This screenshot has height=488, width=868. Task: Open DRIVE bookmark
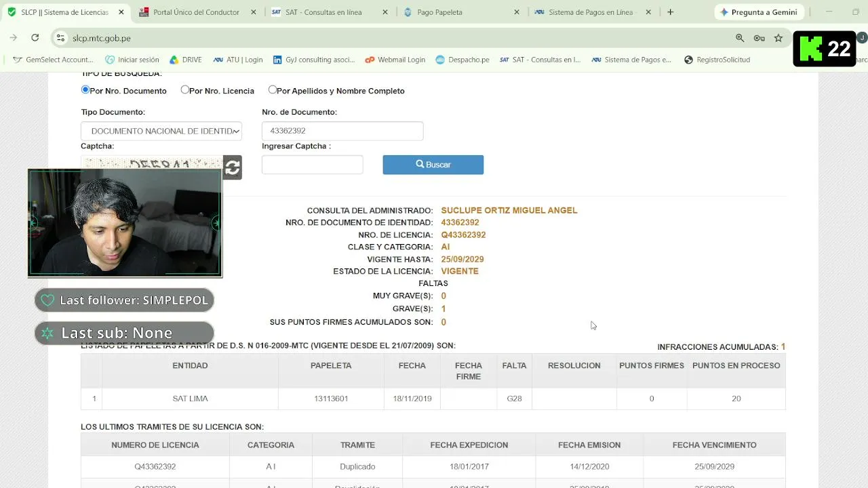[186, 60]
